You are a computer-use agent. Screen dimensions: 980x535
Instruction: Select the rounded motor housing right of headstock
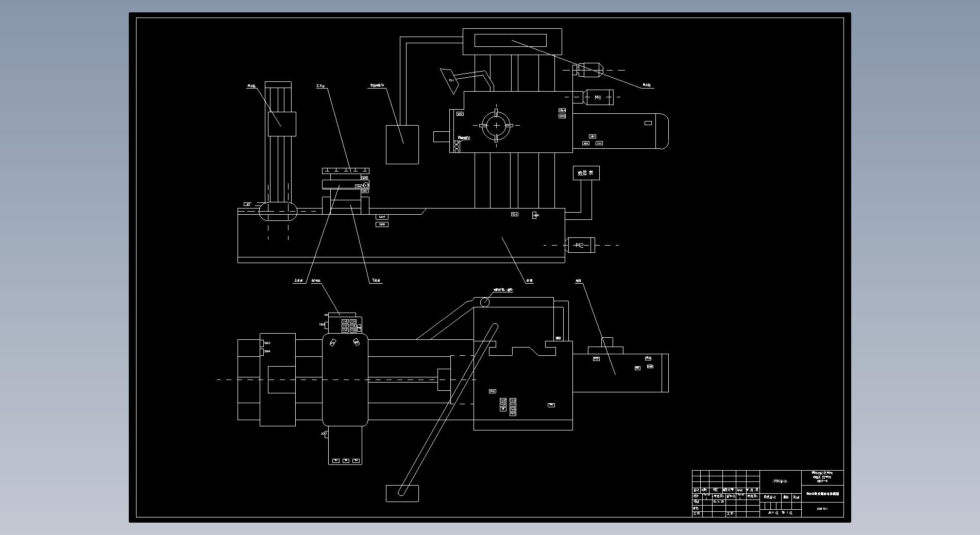point(620,131)
